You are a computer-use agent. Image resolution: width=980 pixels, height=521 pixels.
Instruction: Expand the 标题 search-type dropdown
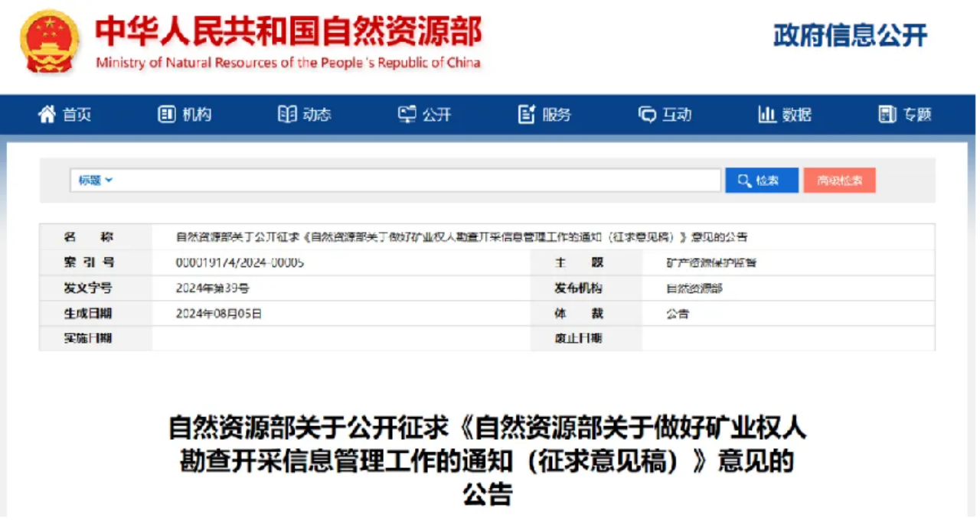96,181
